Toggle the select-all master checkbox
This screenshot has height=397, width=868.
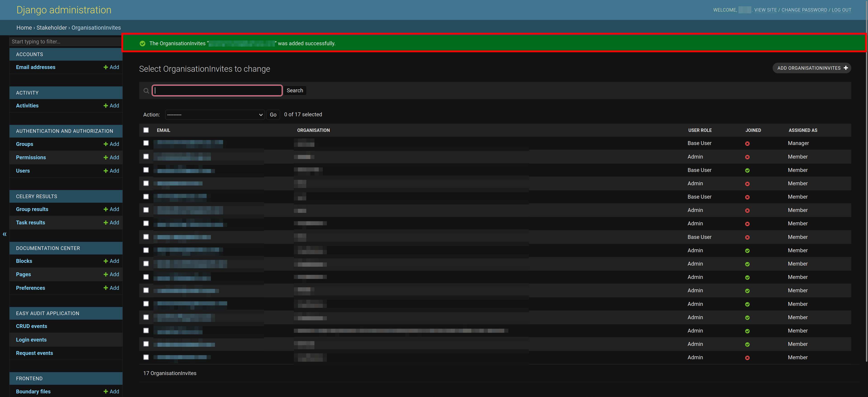pos(146,130)
